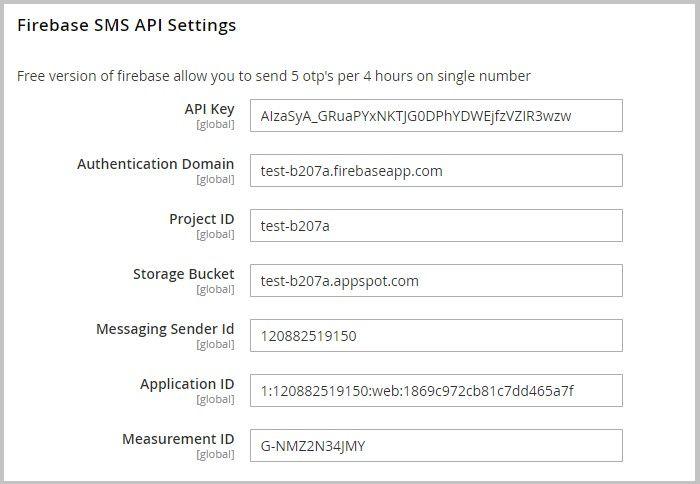Click the Firebase SMS API Settings heading
Screen dimensions: 700x484
pyautogui.click(x=127, y=26)
